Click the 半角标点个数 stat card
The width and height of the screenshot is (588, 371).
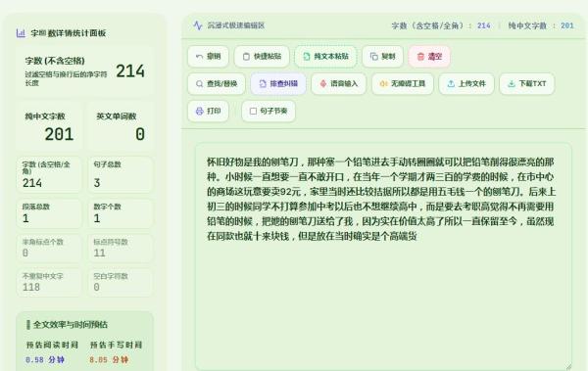pos(48,248)
